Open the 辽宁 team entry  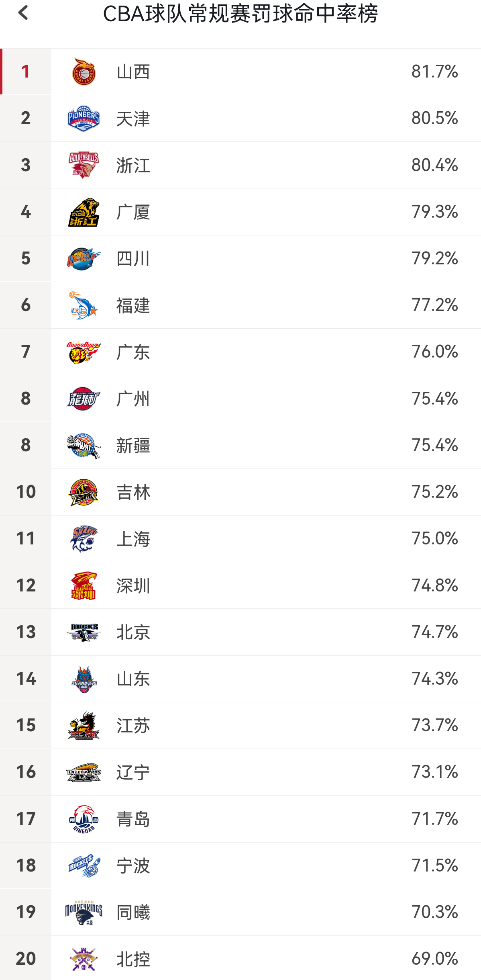240,772
